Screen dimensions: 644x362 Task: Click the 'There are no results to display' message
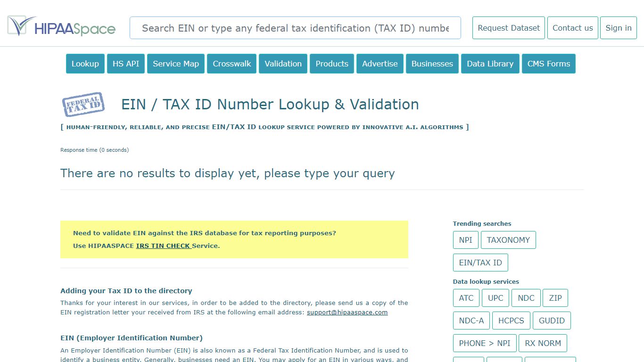[228, 173]
